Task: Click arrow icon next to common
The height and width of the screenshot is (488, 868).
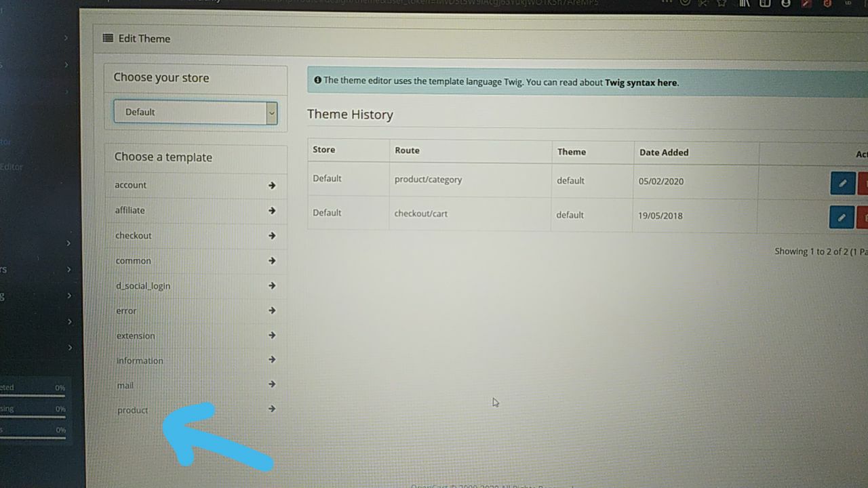Action: (x=272, y=260)
